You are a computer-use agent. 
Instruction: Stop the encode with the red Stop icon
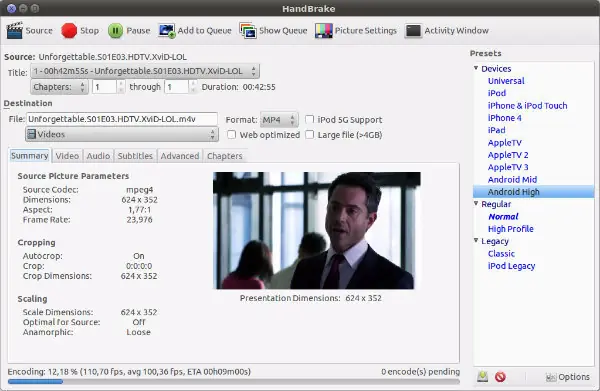[69, 31]
